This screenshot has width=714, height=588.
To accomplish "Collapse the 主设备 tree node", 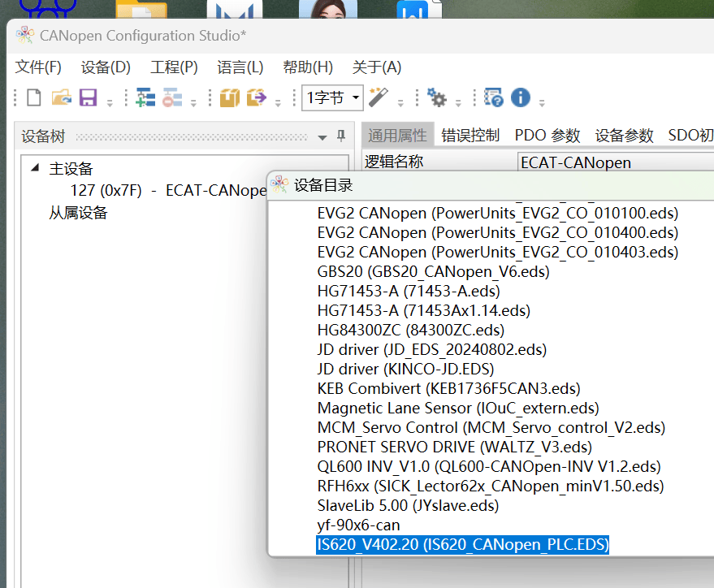I will (35, 168).
